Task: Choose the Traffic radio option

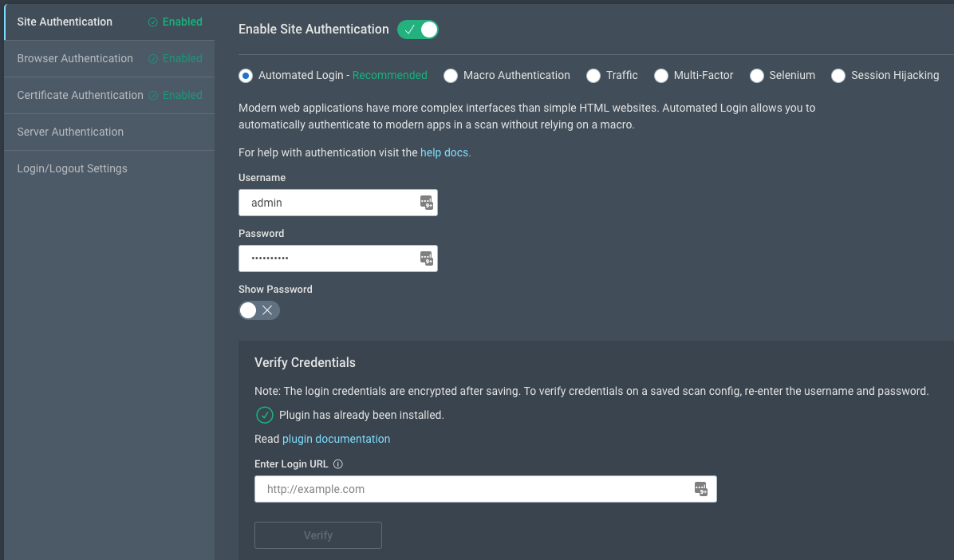Action: pos(593,76)
